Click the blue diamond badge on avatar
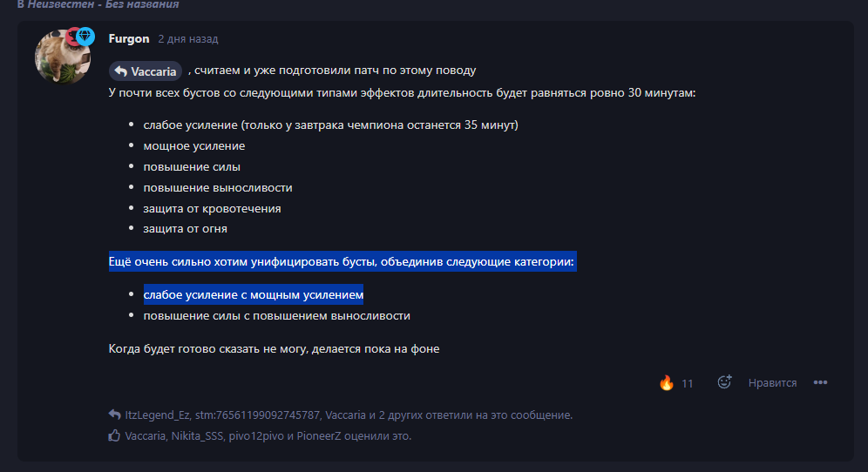Image resolution: width=868 pixels, height=472 pixels. point(85,36)
